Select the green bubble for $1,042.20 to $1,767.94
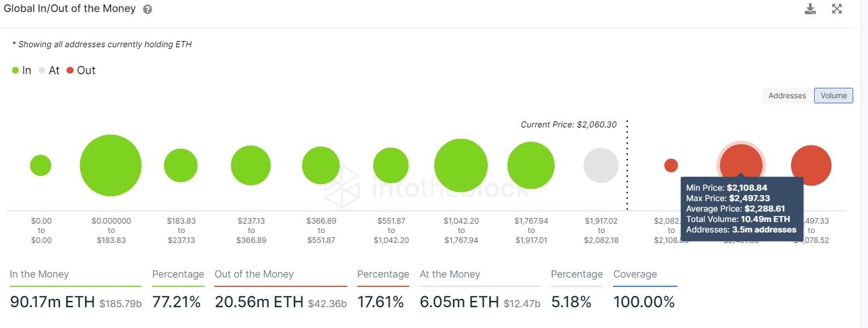 point(461,165)
